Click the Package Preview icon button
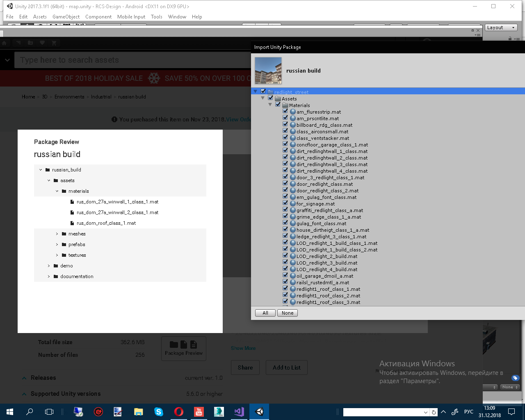The height and width of the screenshot is (420, 525). 184,349
